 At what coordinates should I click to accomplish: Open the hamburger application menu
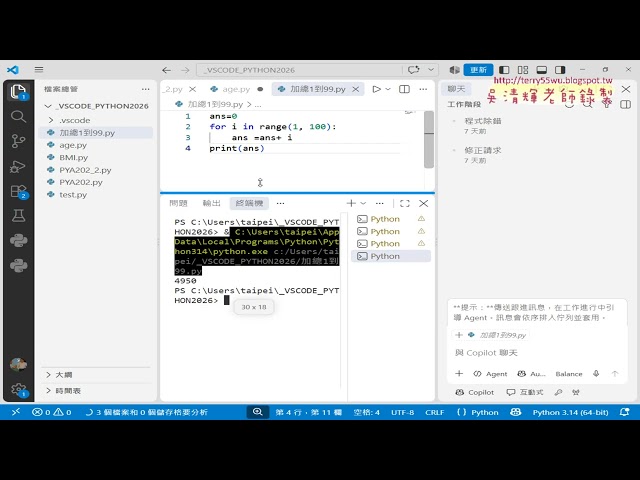tap(39, 70)
